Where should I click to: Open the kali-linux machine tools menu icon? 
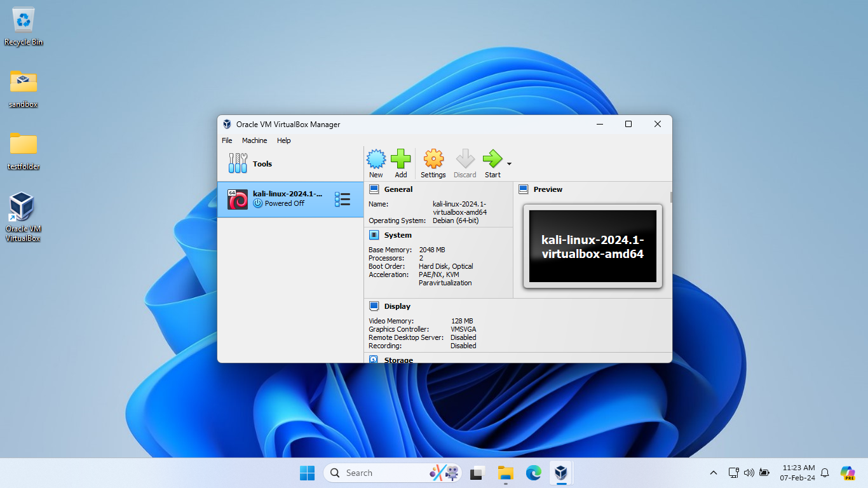click(x=342, y=200)
